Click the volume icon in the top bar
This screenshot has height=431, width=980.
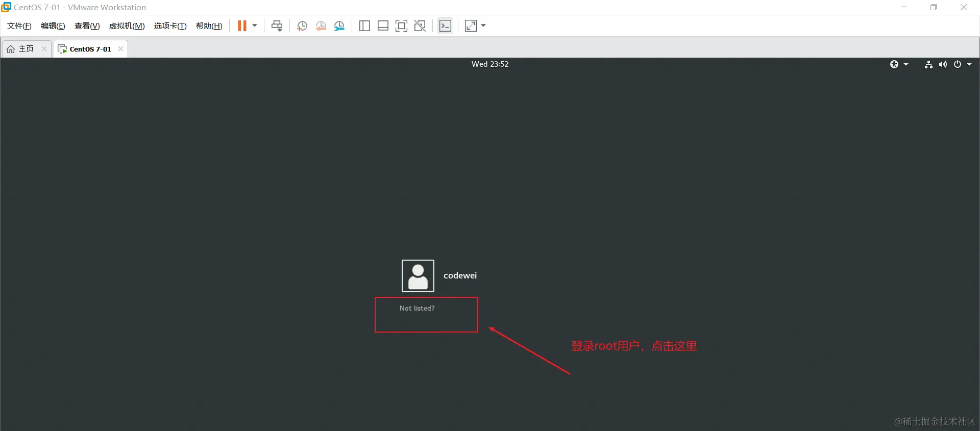(x=943, y=64)
